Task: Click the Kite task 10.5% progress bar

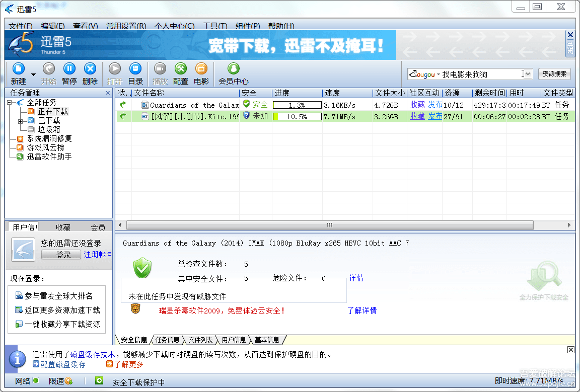Action: tap(297, 116)
